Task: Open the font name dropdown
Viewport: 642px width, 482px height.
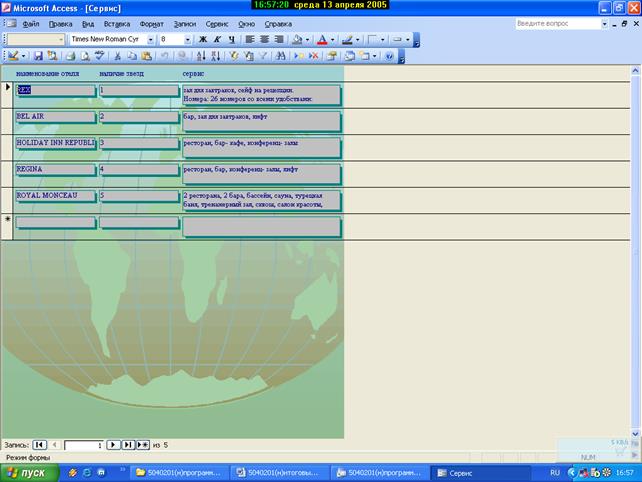Action: pyautogui.click(x=151, y=40)
